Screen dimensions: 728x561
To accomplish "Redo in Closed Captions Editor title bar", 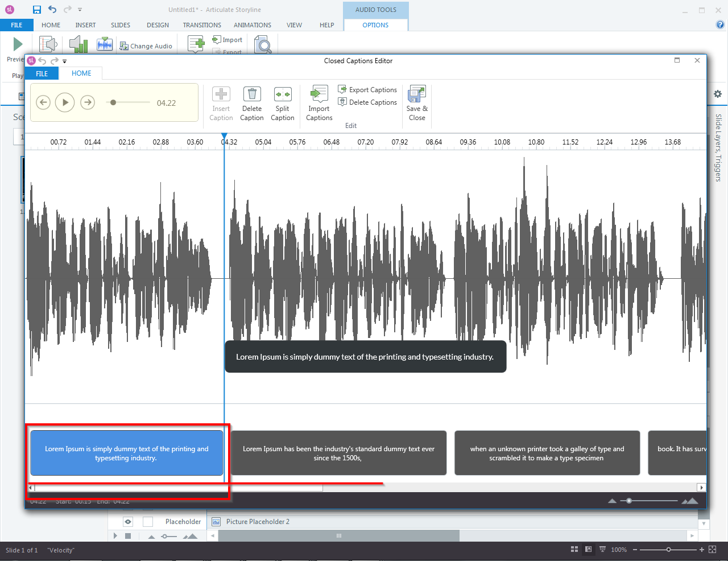I will tap(55, 61).
